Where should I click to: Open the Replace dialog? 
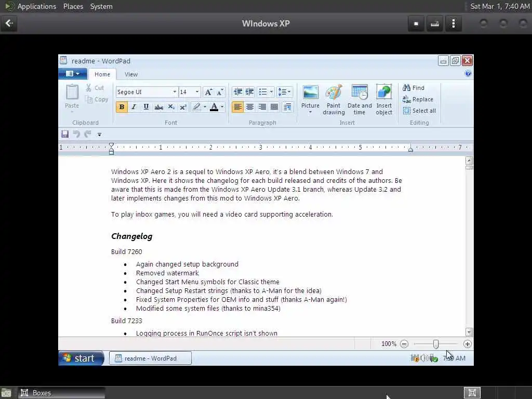point(418,99)
